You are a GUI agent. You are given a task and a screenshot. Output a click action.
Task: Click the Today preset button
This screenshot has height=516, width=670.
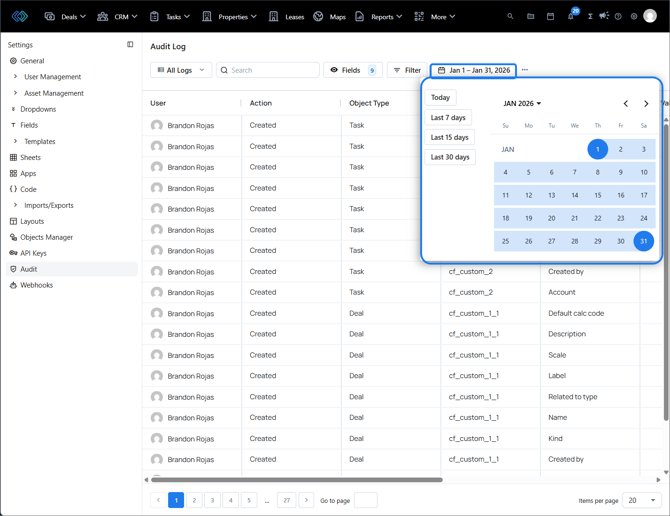pyautogui.click(x=441, y=97)
